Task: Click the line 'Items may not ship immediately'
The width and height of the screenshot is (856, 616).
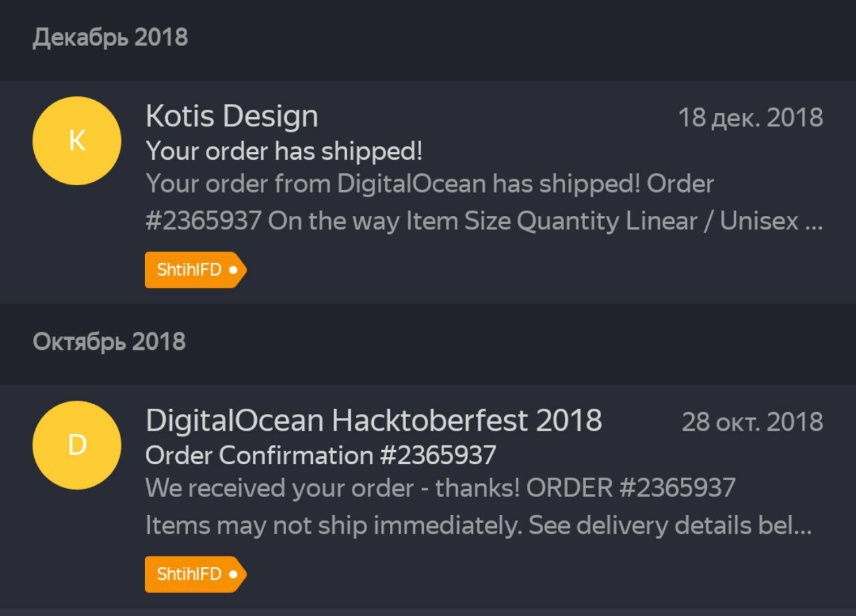Action: (x=478, y=526)
